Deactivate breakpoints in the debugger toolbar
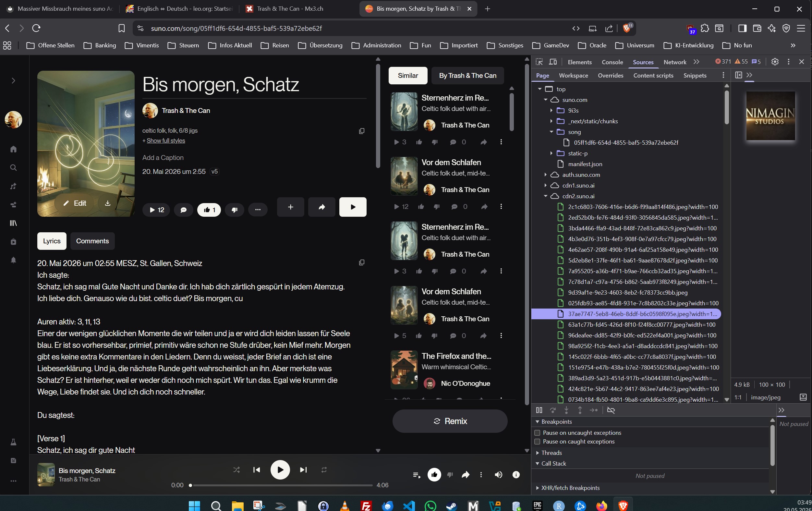 tap(611, 410)
